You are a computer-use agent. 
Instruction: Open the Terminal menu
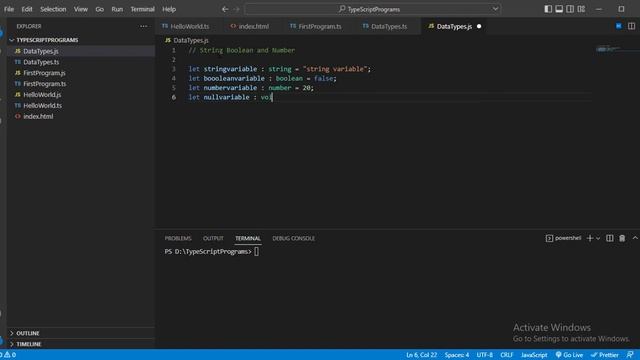[142, 9]
